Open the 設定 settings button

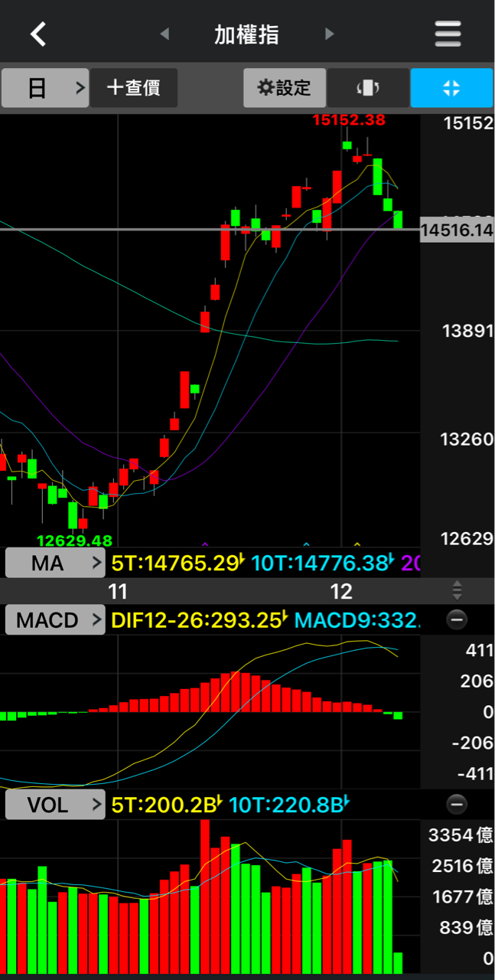click(x=285, y=88)
